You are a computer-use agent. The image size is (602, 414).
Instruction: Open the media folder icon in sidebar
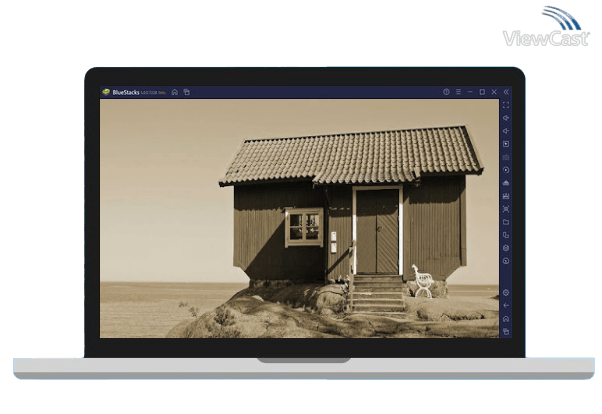pyautogui.click(x=506, y=222)
